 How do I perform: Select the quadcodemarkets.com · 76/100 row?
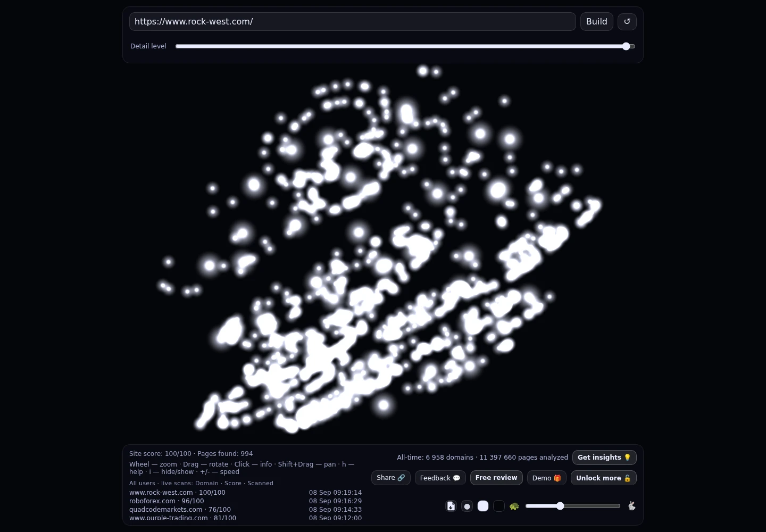245,510
